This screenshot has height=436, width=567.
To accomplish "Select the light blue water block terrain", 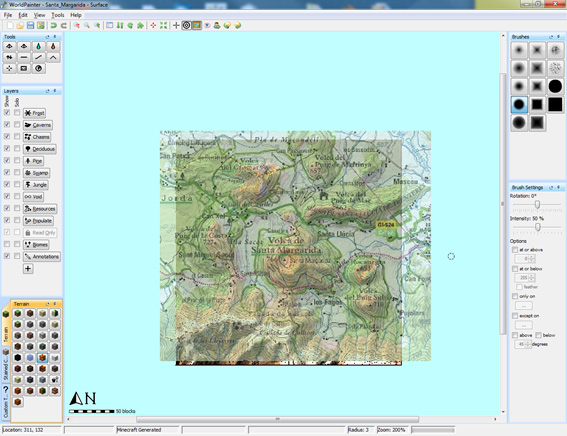I will click(x=30, y=358).
